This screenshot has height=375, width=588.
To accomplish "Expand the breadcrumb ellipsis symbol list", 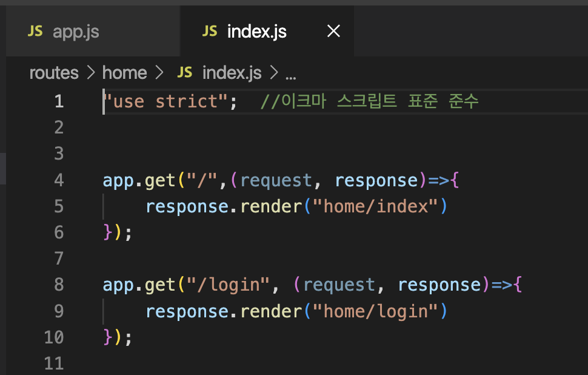I will 290,77.
